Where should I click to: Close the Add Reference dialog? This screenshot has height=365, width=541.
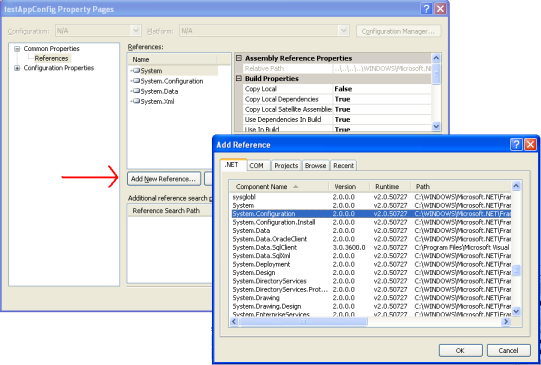[x=530, y=144]
